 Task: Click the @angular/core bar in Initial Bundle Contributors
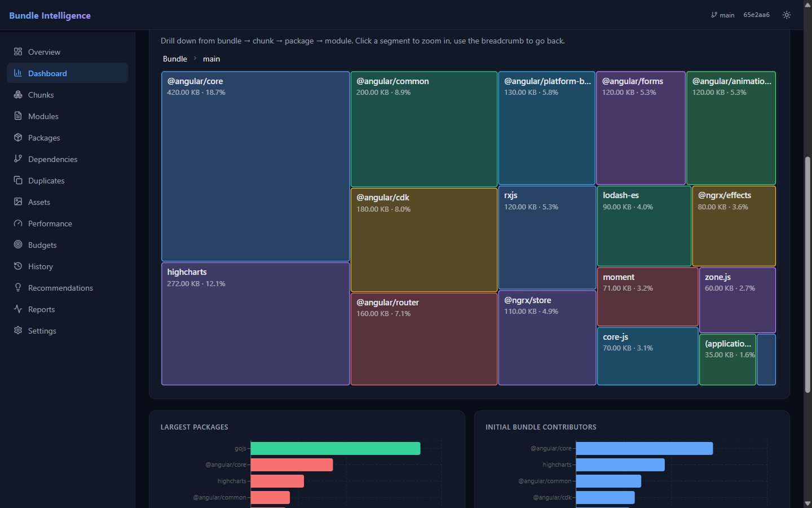(x=645, y=448)
